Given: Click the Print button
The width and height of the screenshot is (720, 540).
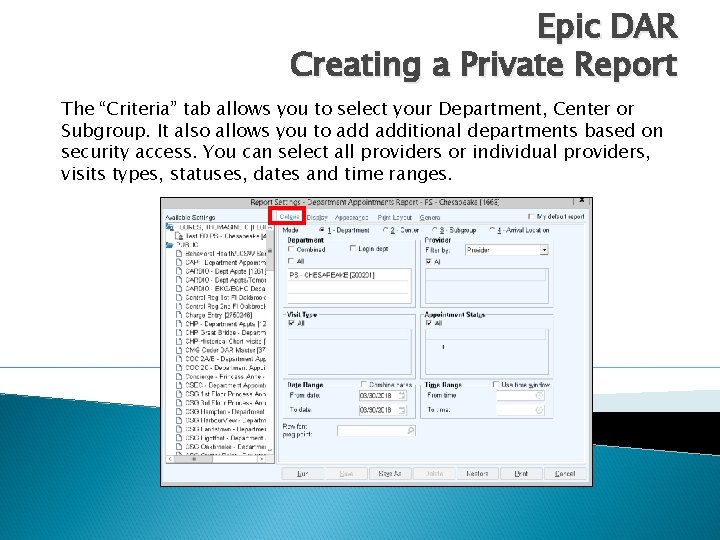Looking at the screenshot, I should click(x=521, y=473).
